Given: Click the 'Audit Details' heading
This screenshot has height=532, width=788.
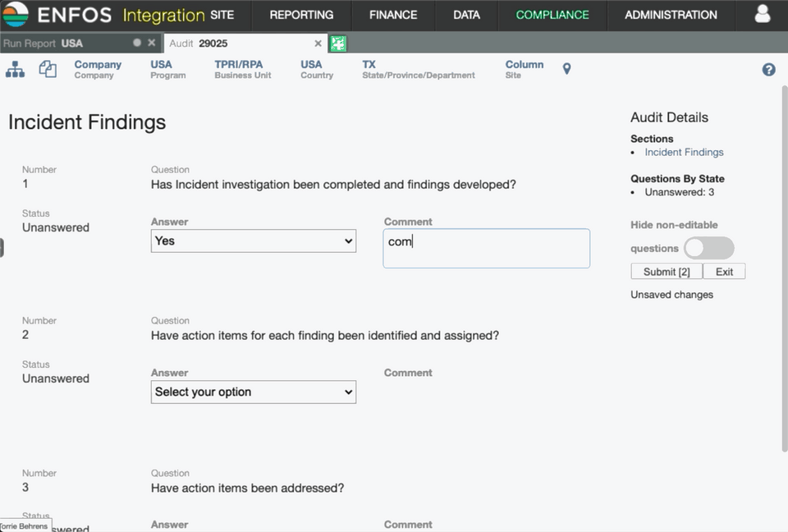Looking at the screenshot, I should pyautogui.click(x=669, y=117).
